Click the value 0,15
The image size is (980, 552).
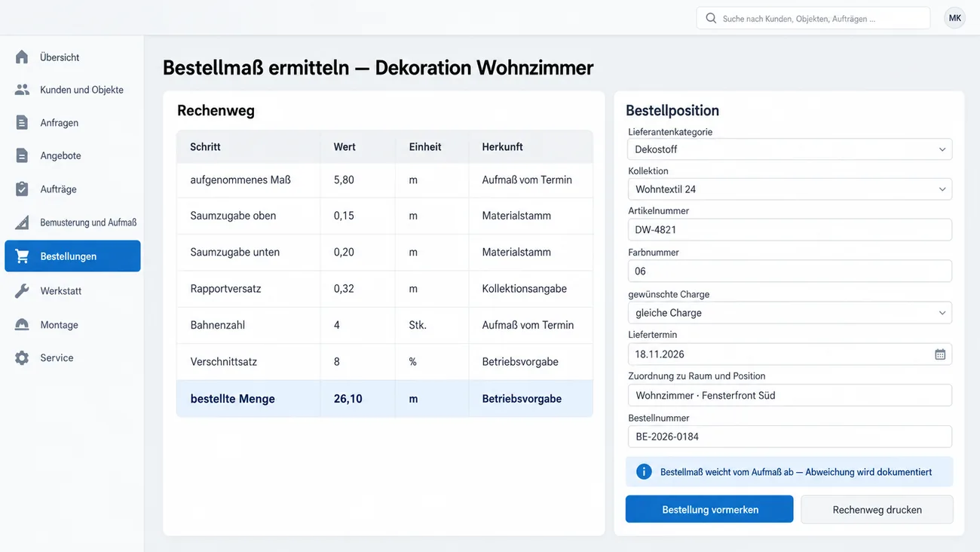pyautogui.click(x=344, y=216)
